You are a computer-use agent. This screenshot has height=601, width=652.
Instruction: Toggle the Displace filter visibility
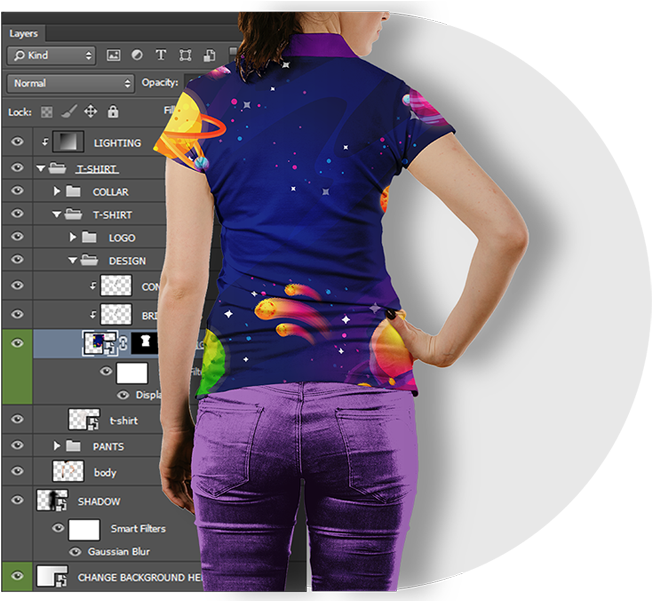123,395
